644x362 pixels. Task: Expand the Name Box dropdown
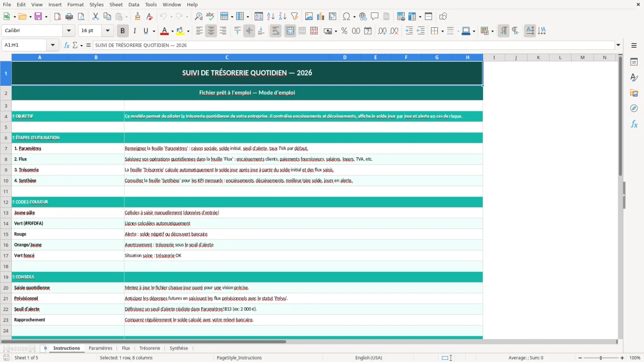coord(53,45)
